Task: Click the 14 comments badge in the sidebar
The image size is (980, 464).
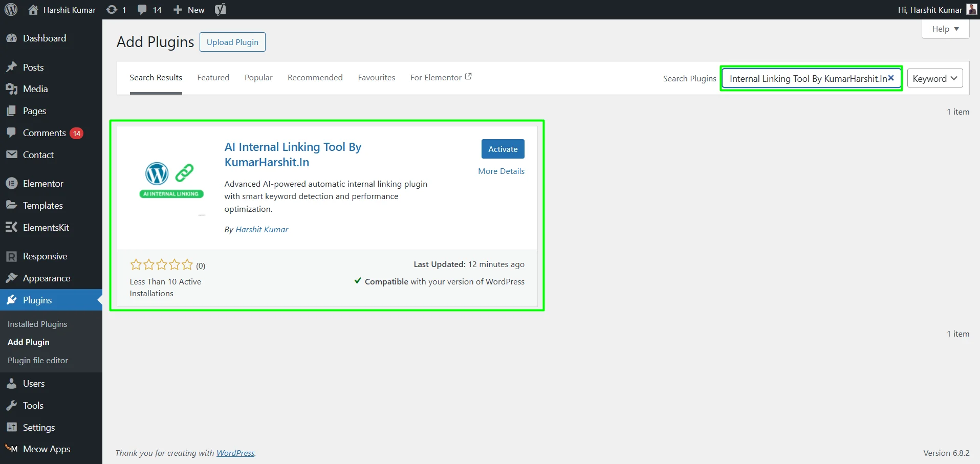Action: coord(77,134)
